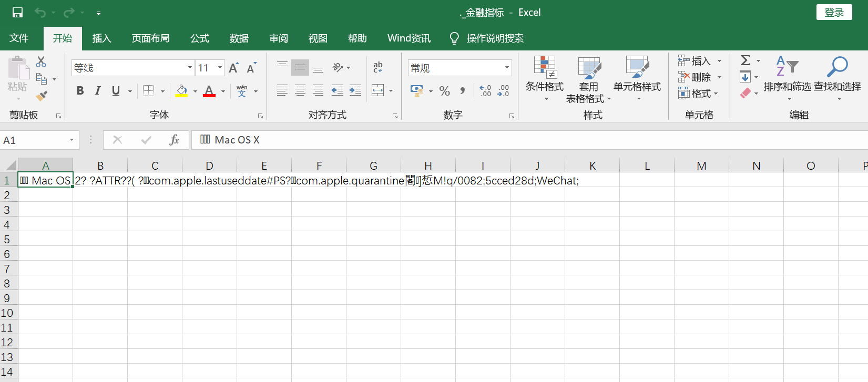Screen dimensions: 868x382
Task: Open the 排序和筛选 sort and filter menu
Action: point(787,78)
